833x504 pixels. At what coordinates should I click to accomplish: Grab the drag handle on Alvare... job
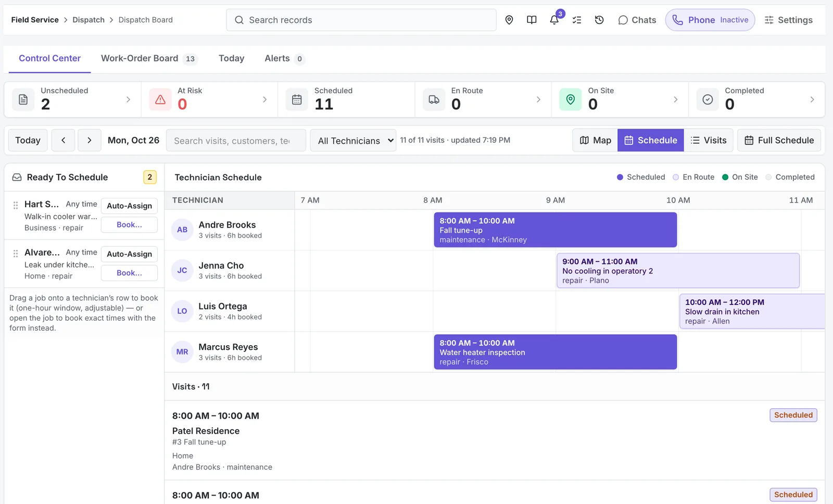[16, 253]
